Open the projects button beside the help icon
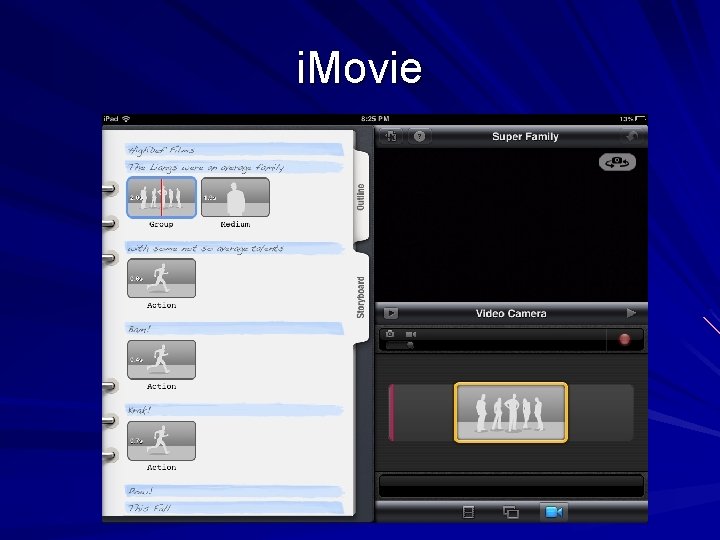Image resolution: width=720 pixels, height=540 pixels. pyautogui.click(x=391, y=136)
